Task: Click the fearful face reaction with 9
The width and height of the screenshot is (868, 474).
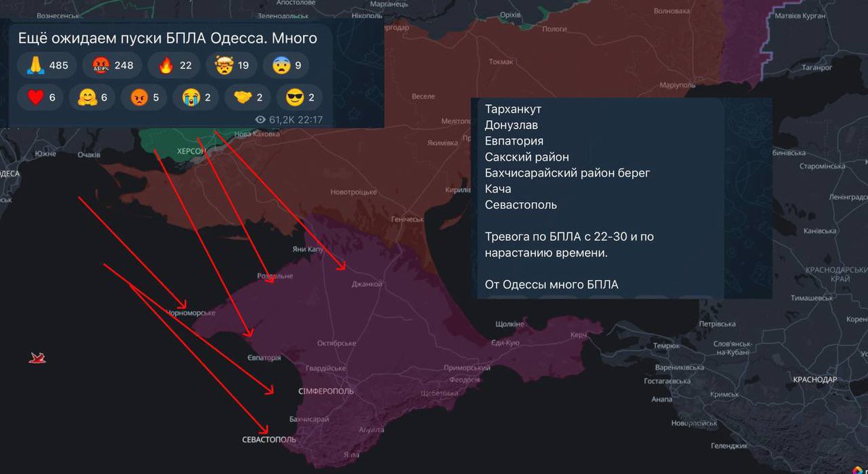Action: [x=286, y=66]
